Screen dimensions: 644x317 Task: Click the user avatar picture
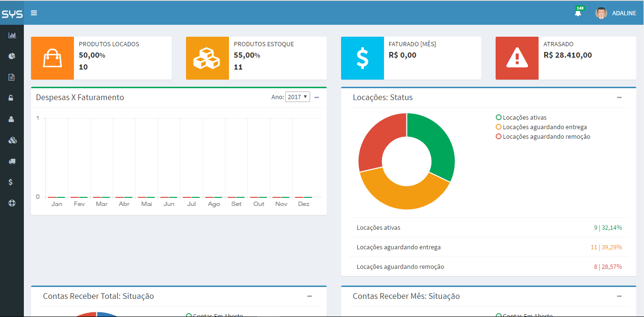[601, 13]
